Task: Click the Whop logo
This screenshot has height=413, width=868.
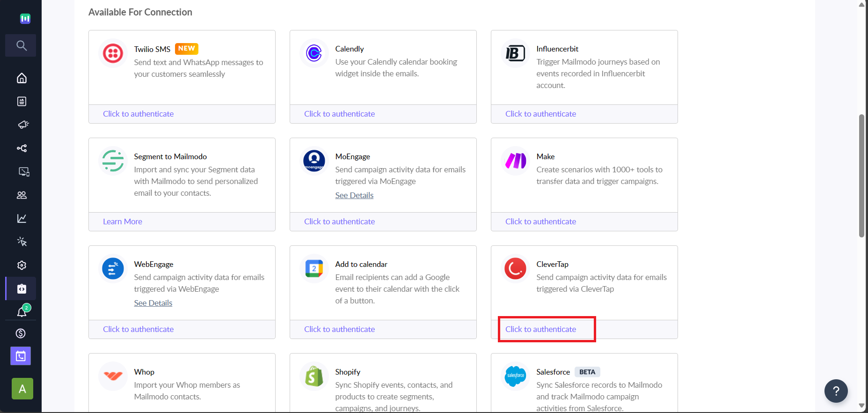Action: coord(113,376)
